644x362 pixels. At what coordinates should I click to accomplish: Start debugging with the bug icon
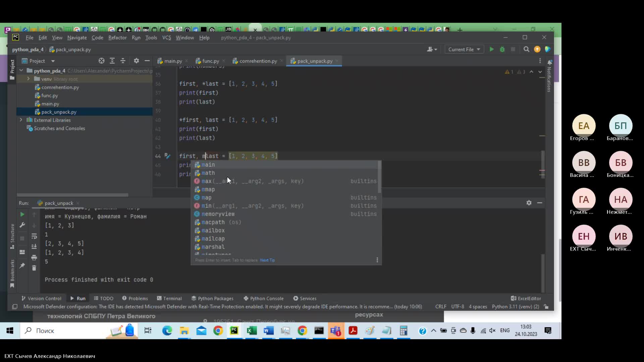click(x=502, y=49)
